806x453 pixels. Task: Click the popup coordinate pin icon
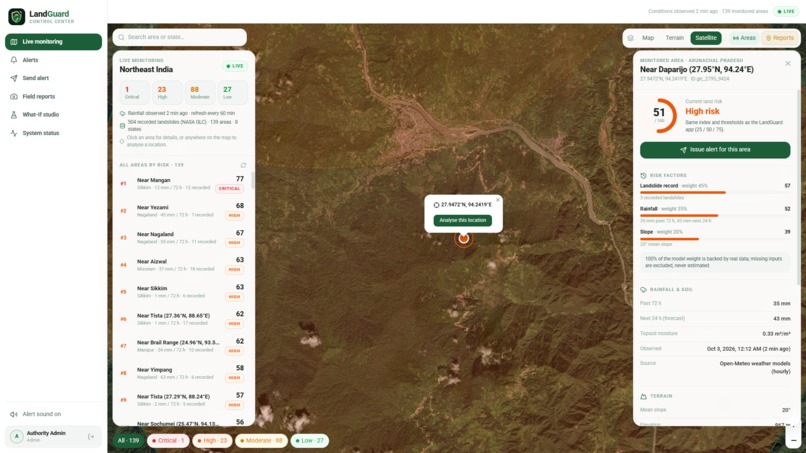tap(436, 205)
